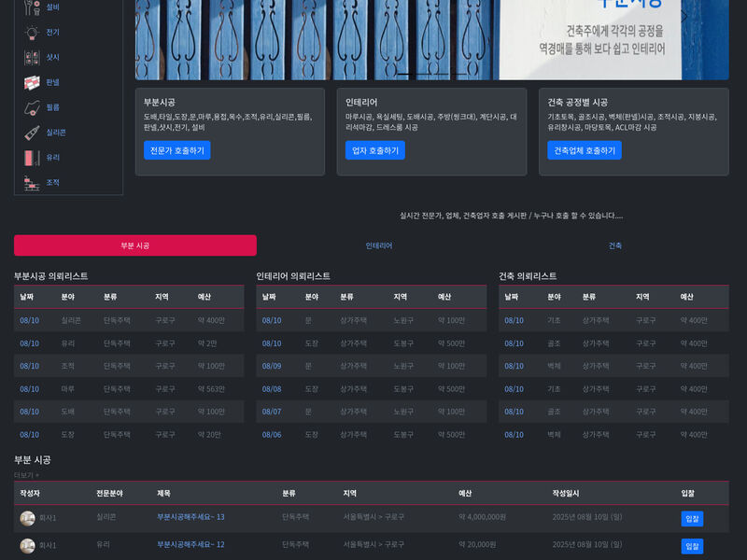
Task: Open the 설비 plumbing icon in sidebar
Action: coord(32,7)
